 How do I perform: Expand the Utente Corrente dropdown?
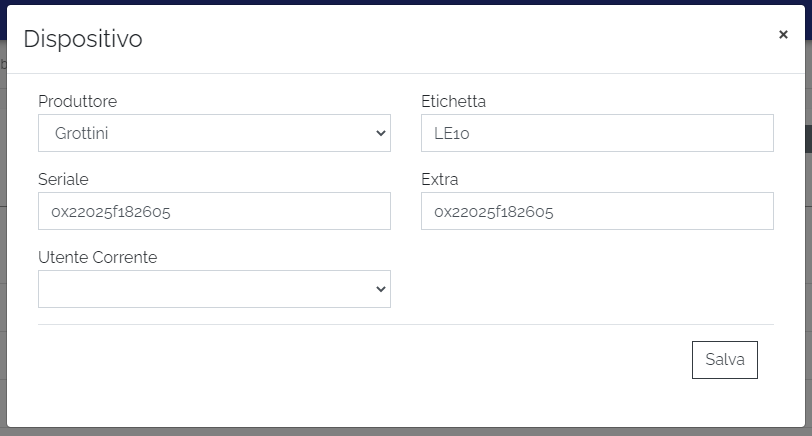pyautogui.click(x=214, y=289)
